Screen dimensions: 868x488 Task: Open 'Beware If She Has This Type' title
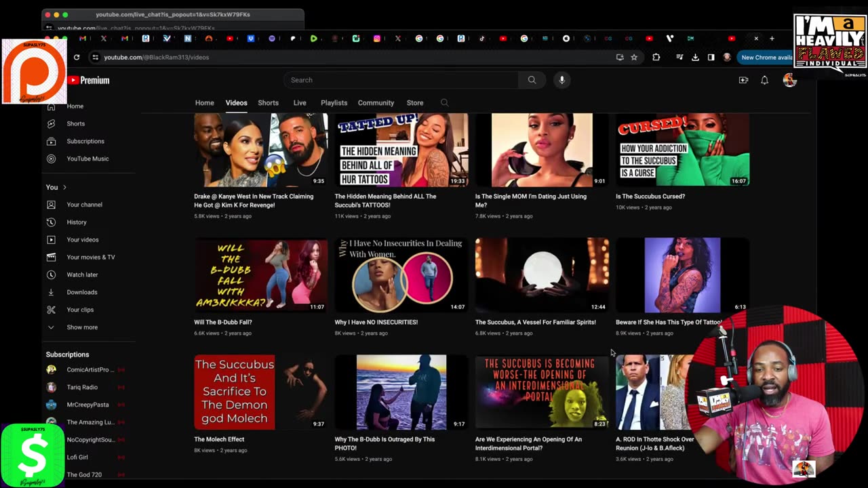click(x=669, y=322)
